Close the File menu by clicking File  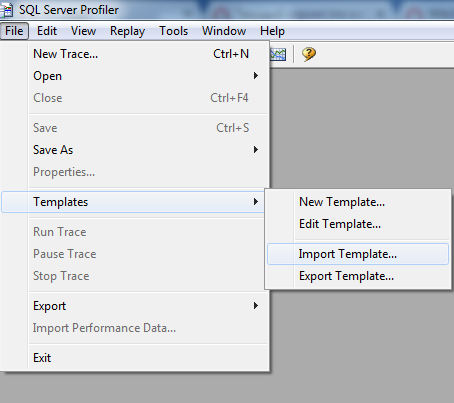[x=14, y=31]
